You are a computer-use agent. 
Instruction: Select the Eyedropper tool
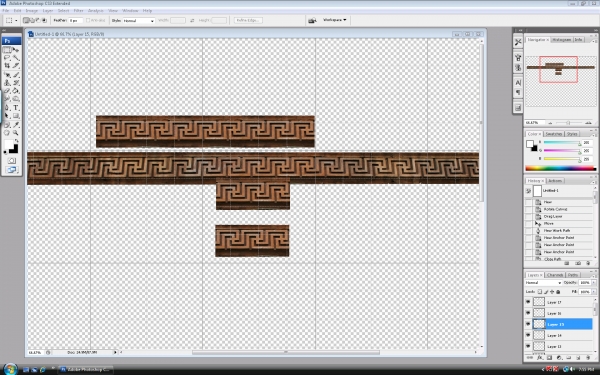coord(16,125)
